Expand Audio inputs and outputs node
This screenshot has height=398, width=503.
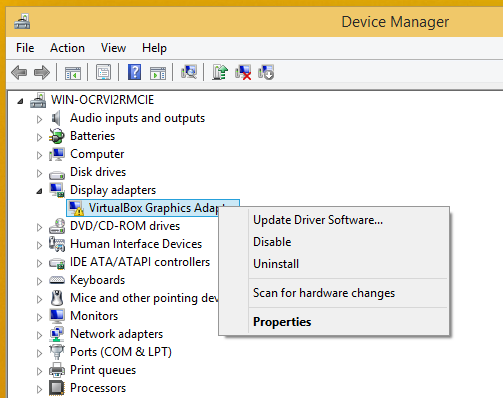[x=39, y=119]
